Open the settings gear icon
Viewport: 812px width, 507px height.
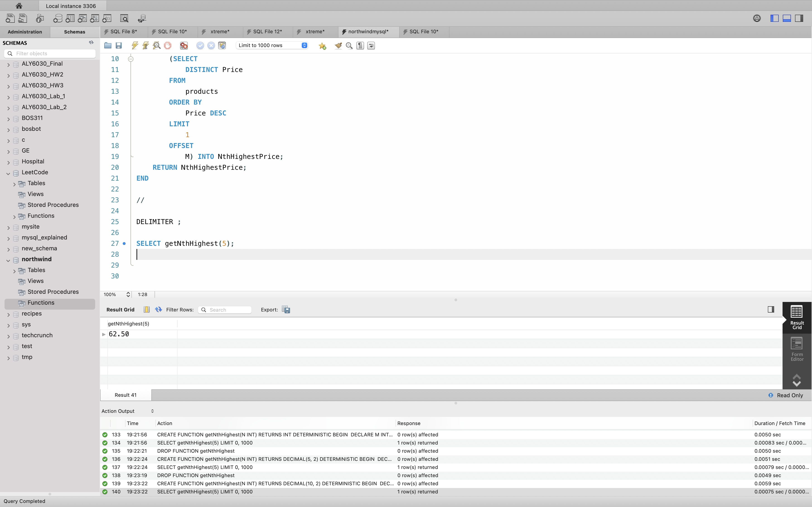coord(757,18)
